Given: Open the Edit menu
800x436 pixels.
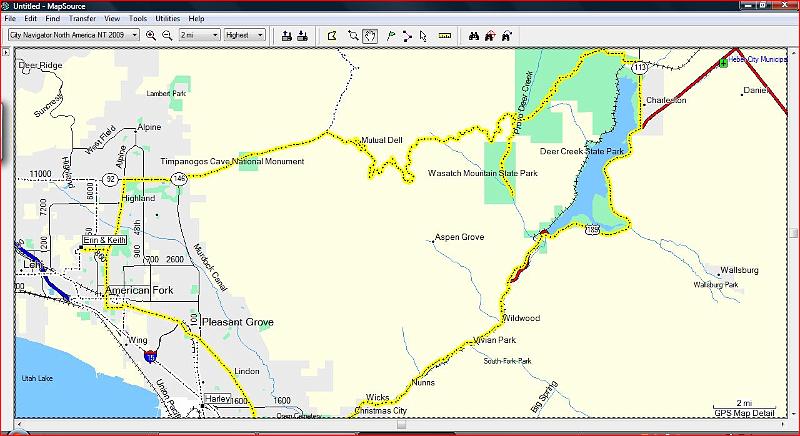Looking at the screenshot, I should [31, 18].
